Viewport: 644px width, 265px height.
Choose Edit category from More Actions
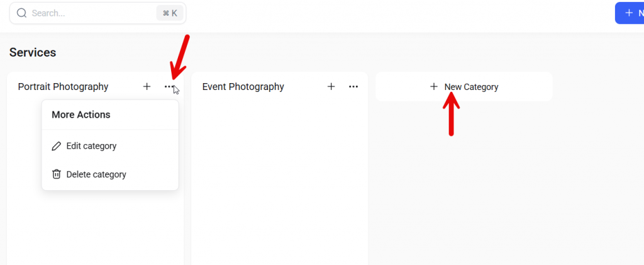click(x=91, y=146)
